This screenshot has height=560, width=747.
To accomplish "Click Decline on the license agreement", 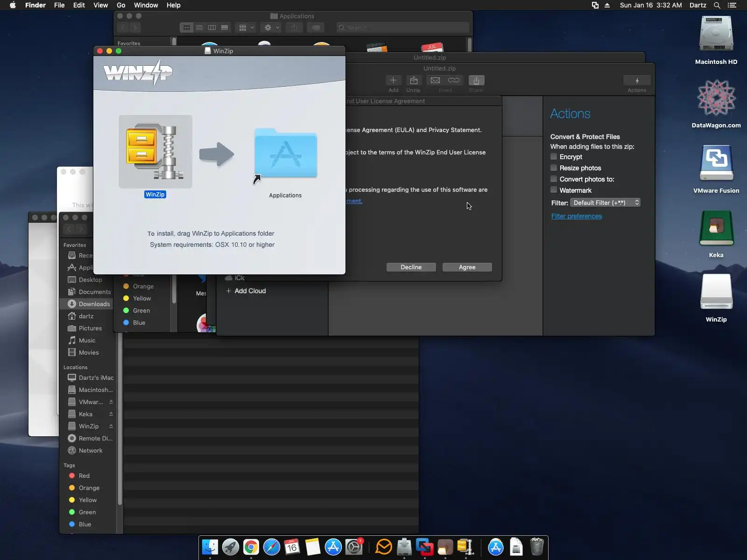I will point(411,267).
